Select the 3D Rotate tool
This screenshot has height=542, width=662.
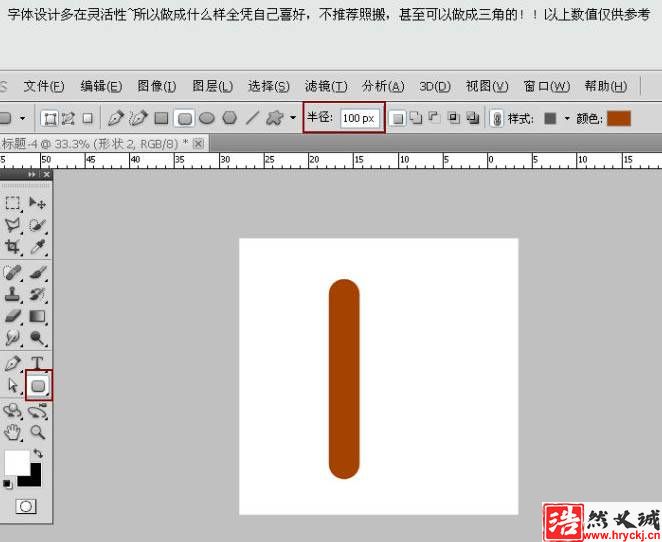(13, 410)
